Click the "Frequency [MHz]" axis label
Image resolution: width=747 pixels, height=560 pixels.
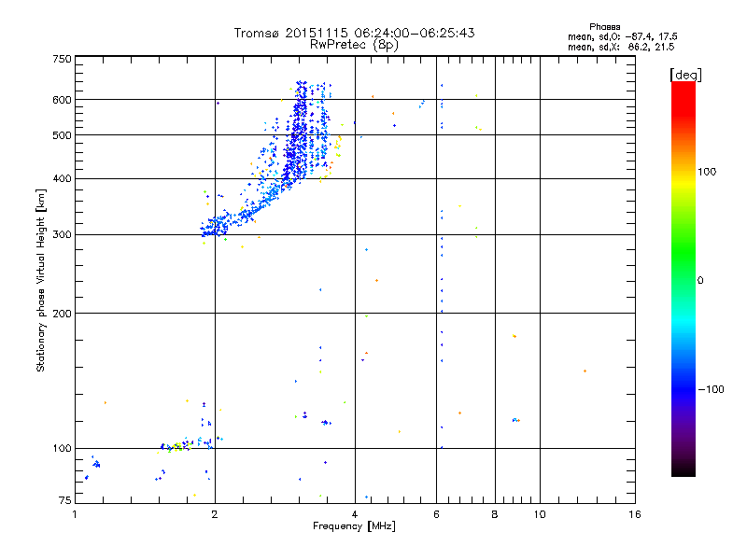(x=354, y=526)
